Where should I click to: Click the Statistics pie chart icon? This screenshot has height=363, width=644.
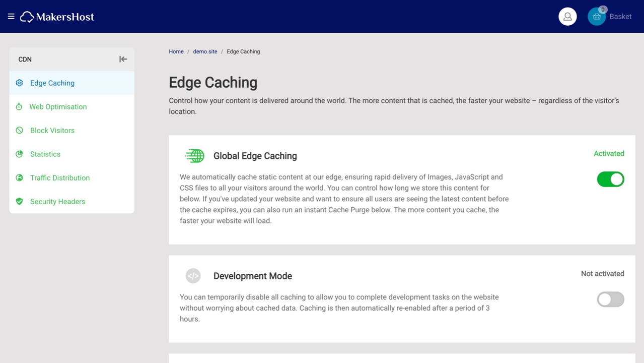click(19, 154)
